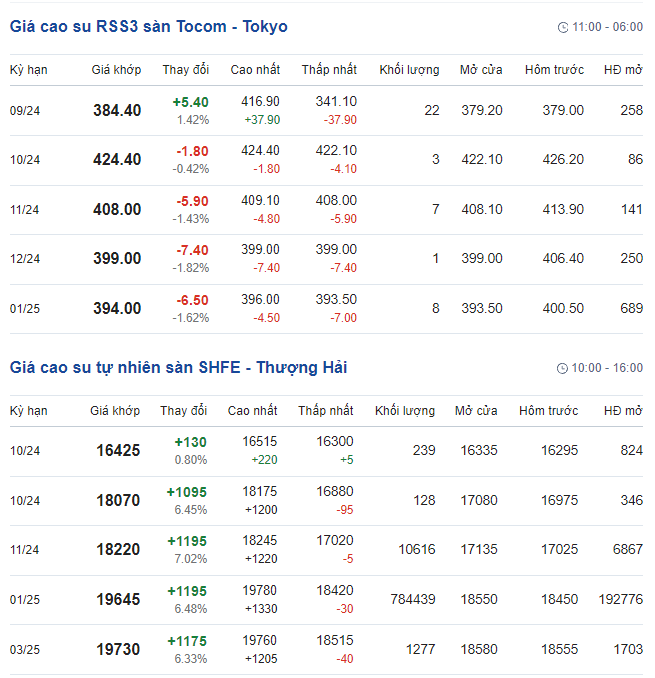Click the SHFE 01/25 price 19645

[118, 600]
